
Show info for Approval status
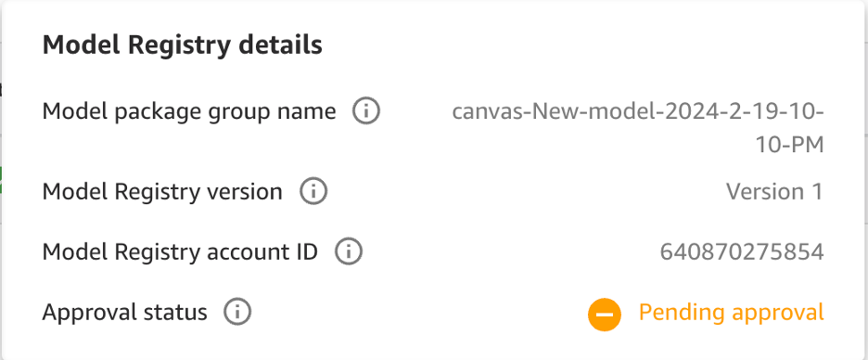[237, 313]
